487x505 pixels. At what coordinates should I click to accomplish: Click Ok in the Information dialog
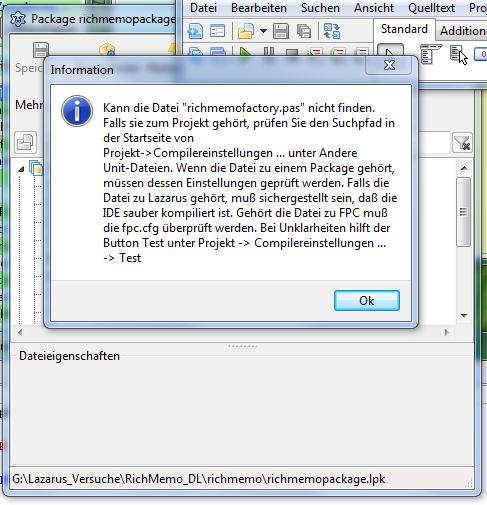tap(367, 301)
